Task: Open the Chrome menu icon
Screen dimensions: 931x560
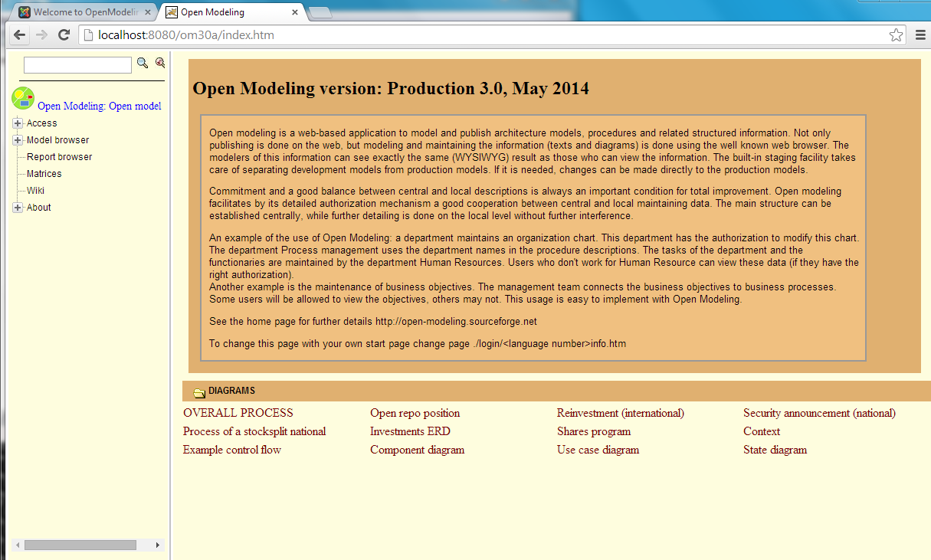Action: [919, 34]
